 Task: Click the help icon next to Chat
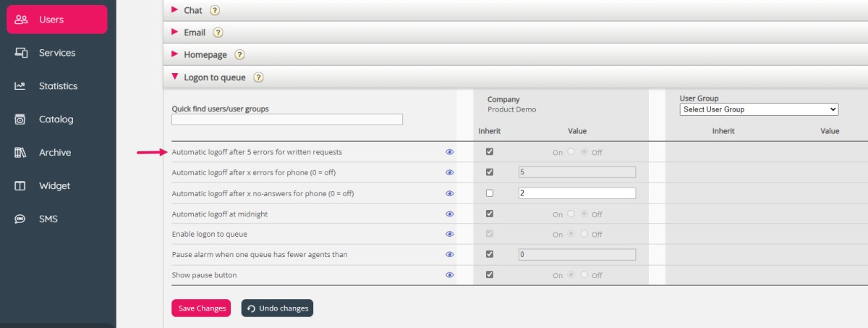click(x=214, y=10)
